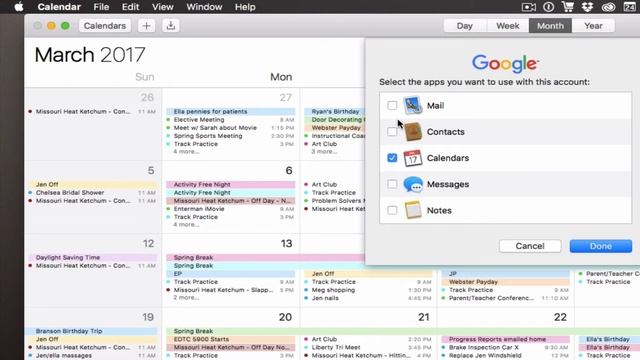
Task: Open the Help menu
Action: click(x=245, y=7)
